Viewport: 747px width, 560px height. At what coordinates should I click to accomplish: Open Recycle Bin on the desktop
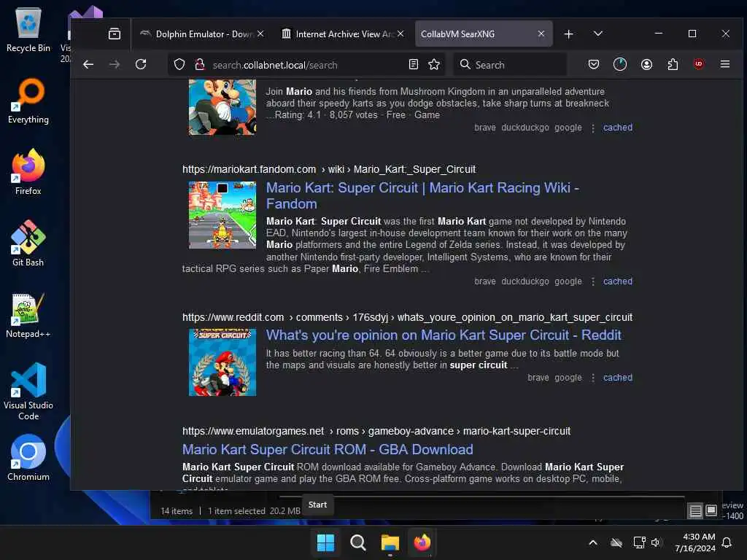tap(28, 29)
